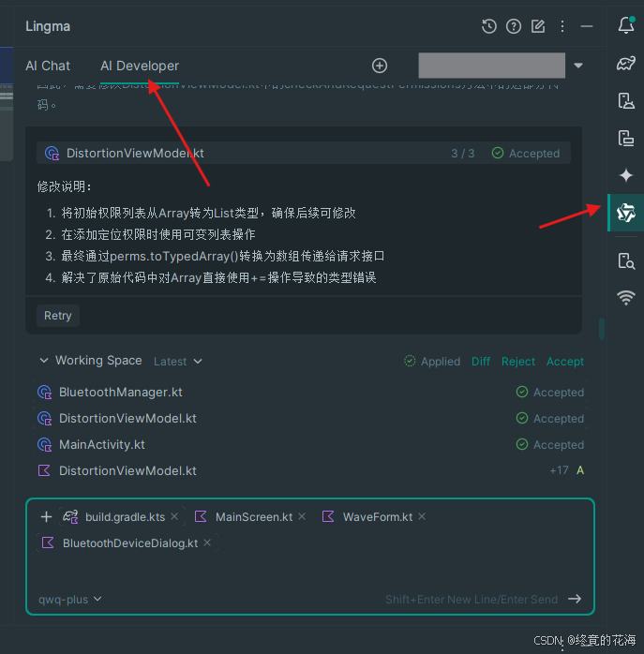This screenshot has height=654, width=644.
Task: Collapse the Working Space section
Action: click(x=44, y=361)
